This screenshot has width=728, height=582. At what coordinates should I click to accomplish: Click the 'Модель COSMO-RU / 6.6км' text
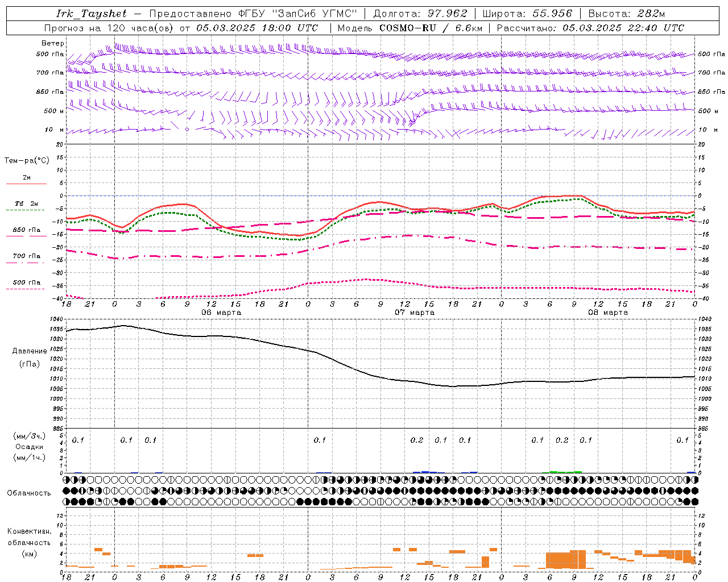(409, 28)
